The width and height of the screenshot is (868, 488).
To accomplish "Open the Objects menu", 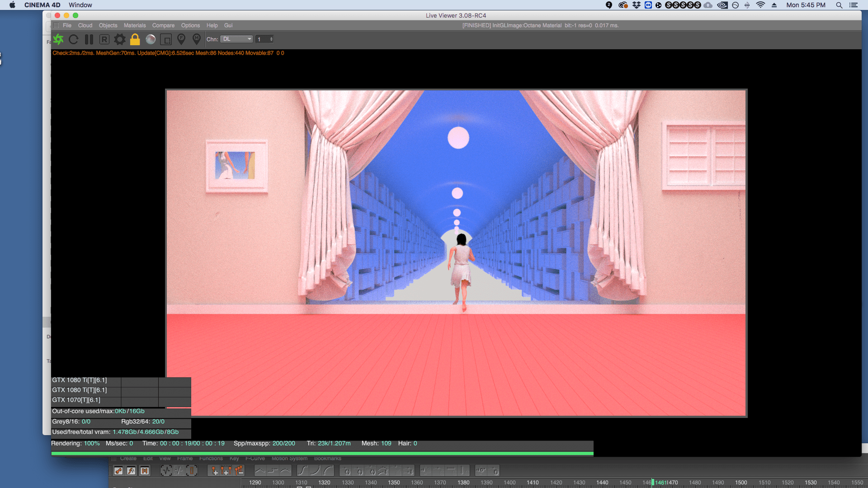I will (108, 25).
